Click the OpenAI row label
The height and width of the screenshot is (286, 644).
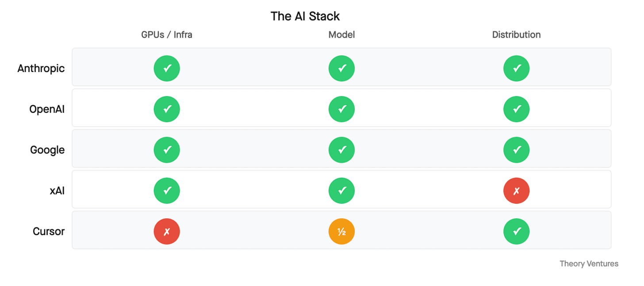tap(47, 109)
